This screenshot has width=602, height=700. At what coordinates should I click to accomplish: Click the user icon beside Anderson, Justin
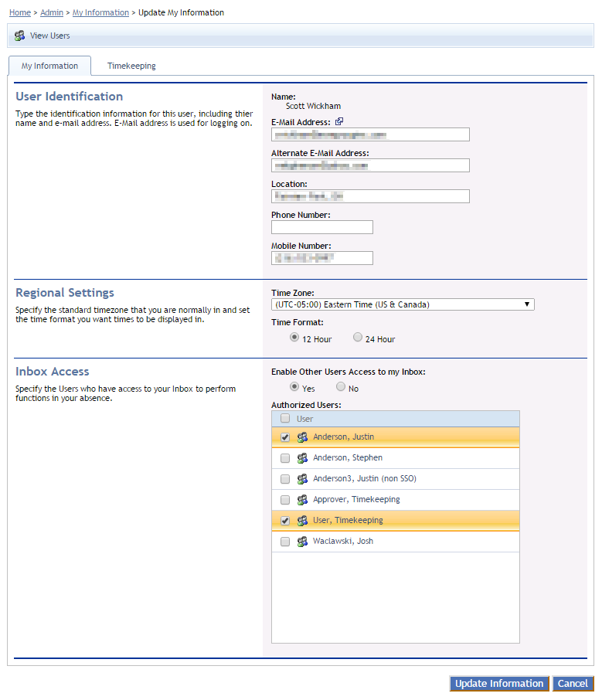[x=302, y=437]
